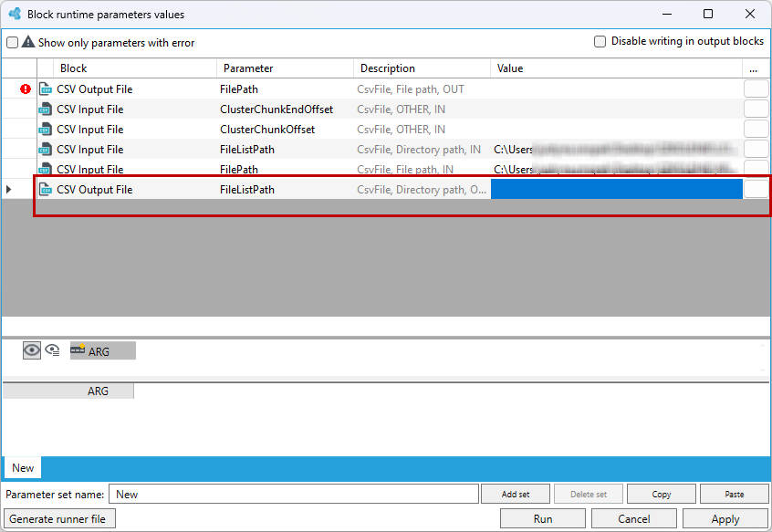Click the CSV icon of the CSV Output File FileListPath row
The image size is (772, 532).
tap(46, 190)
